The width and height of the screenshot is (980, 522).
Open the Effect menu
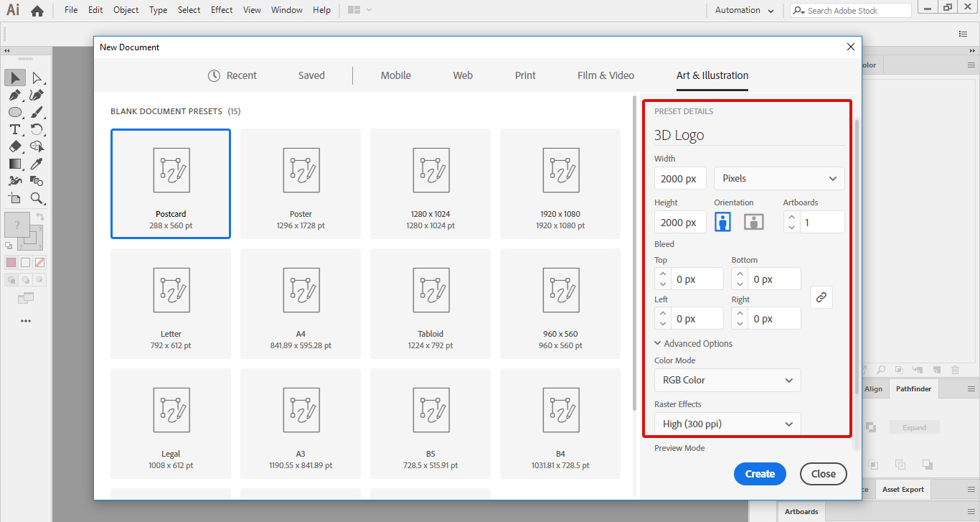(222, 10)
